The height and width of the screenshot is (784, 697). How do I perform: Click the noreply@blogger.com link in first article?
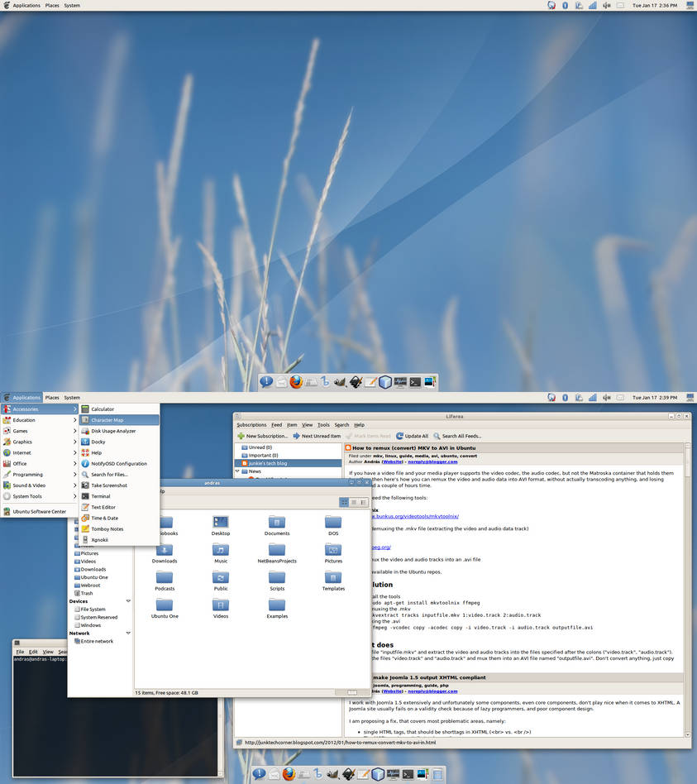432,461
